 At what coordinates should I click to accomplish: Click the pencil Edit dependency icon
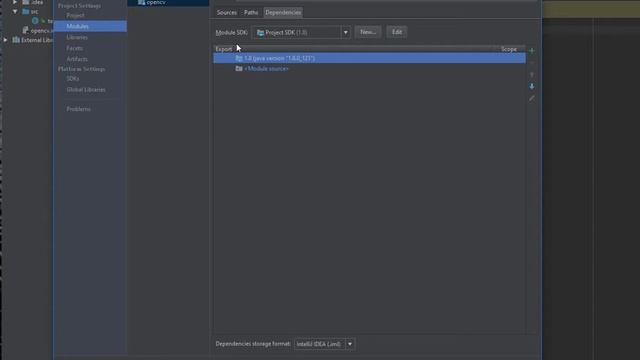coord(531,98)
